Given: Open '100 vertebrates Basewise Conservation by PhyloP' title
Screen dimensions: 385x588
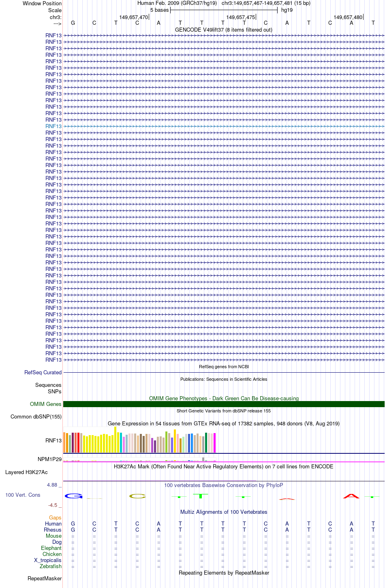Looking at the screenshot, I should click(x=224, y=485).
